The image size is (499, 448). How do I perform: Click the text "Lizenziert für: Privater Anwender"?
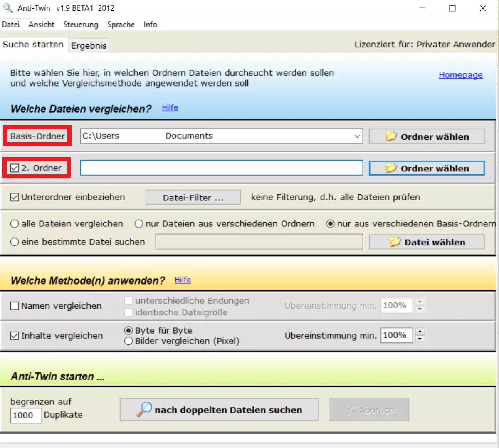point(425,45)
